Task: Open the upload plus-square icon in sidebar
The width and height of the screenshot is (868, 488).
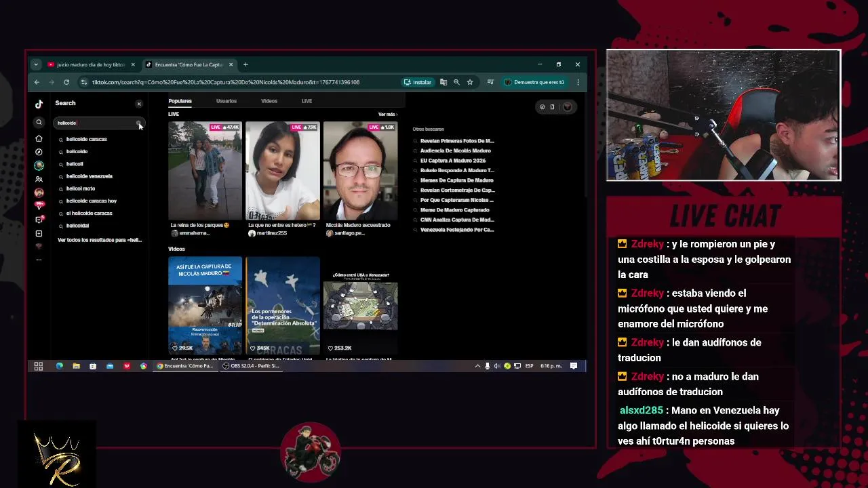Action: [39, 233]
